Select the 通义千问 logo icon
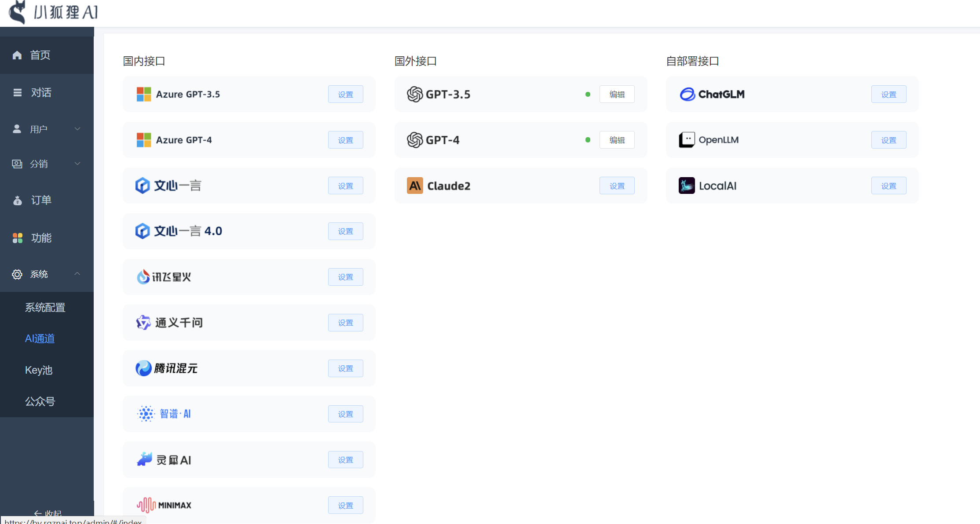The height and width of the screenshot is (524, 980). [x=143, y=322]
